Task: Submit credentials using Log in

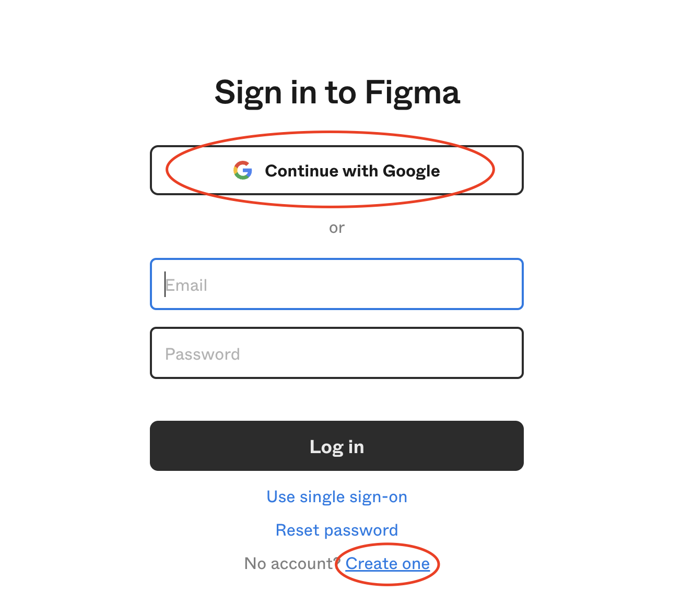Action: tap(337, 446)
